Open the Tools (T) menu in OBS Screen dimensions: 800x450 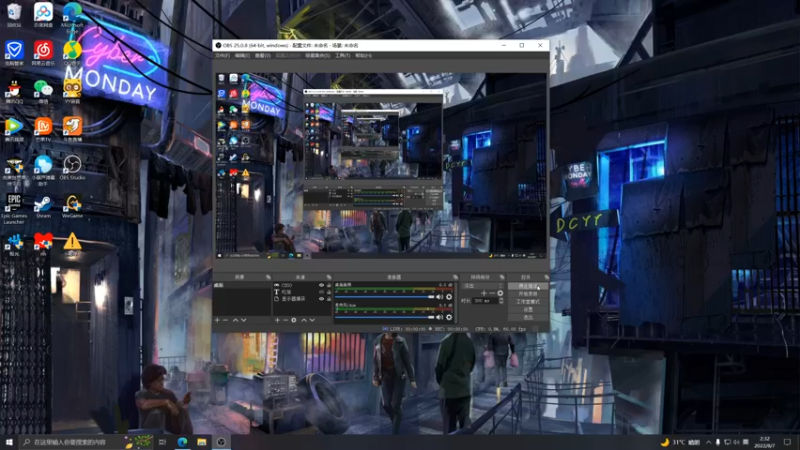tap(342, 55)
